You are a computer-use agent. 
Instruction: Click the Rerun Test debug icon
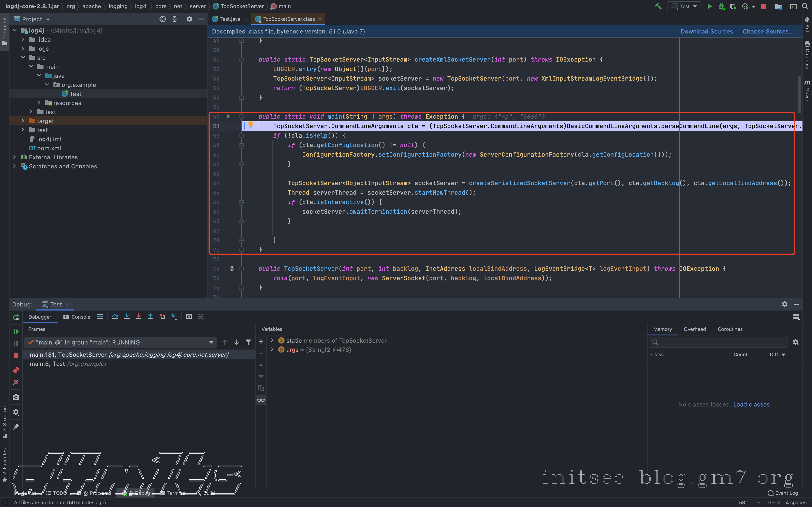(x=16, y=317)
